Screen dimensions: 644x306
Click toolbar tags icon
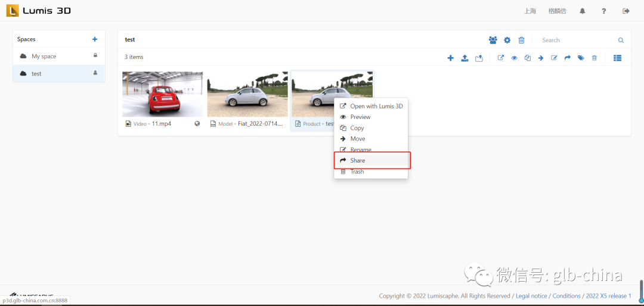pyautogui.click(x=581, y=58)
